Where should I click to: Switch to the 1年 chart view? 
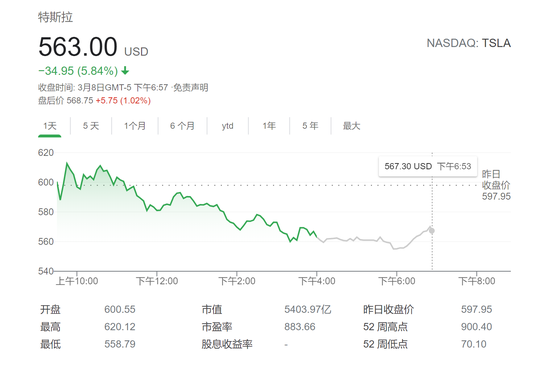pyautogui.click(x=269, y=126)
